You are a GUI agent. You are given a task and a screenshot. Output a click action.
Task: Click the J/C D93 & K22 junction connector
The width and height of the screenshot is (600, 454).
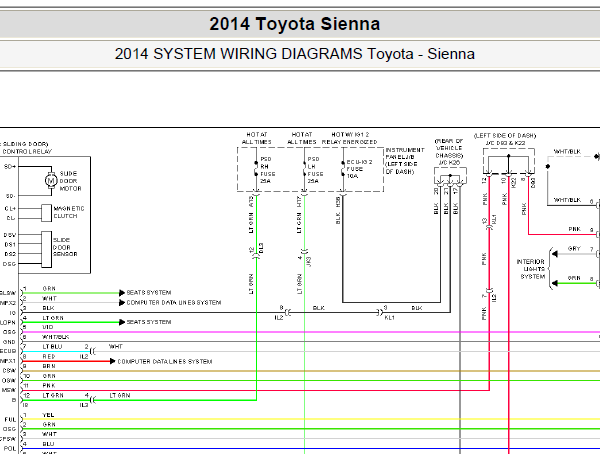(509, 162)
